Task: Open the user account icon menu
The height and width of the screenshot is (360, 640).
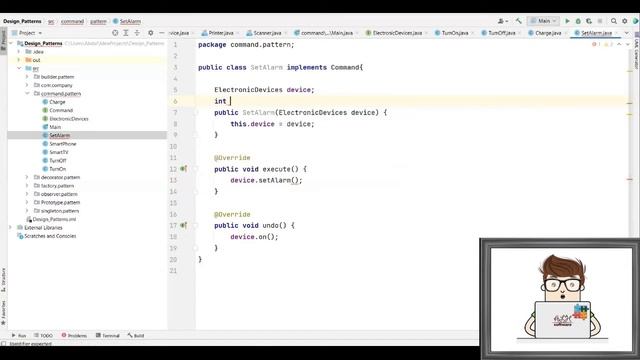Action: (x=502, y=21)
